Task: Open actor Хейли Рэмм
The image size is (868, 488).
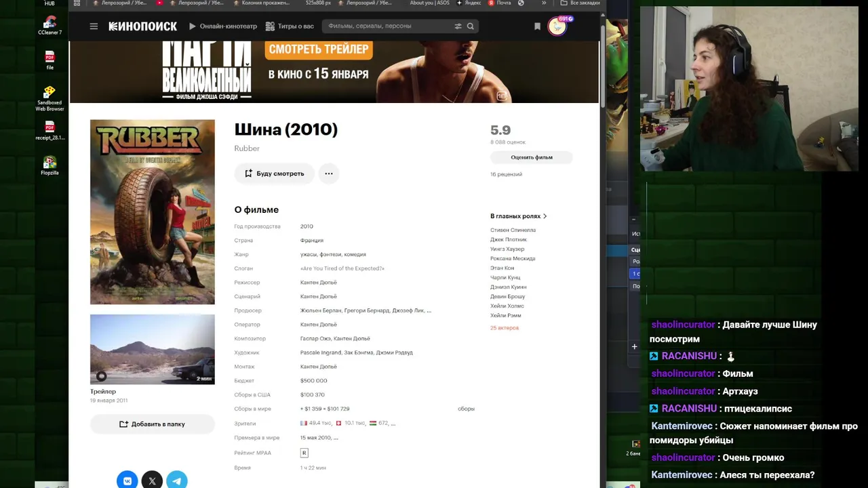Action: click(506, 316)
